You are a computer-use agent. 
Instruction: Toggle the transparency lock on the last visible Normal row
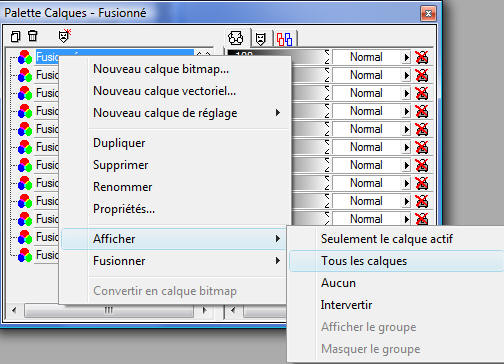click(422, 219)
